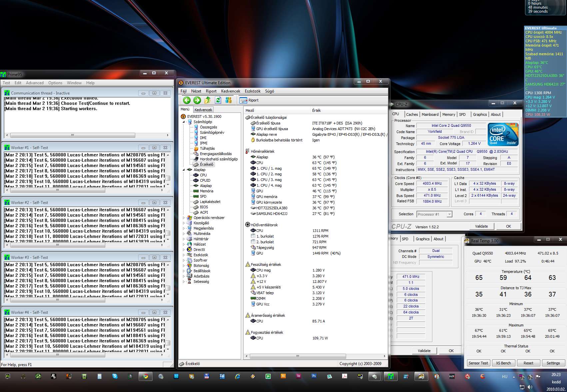Click the Sensor Test button in Real Temp
Image resolution: width=567 pixels, height=392 pixels.
pyautogui.click(x=478, y=363)
